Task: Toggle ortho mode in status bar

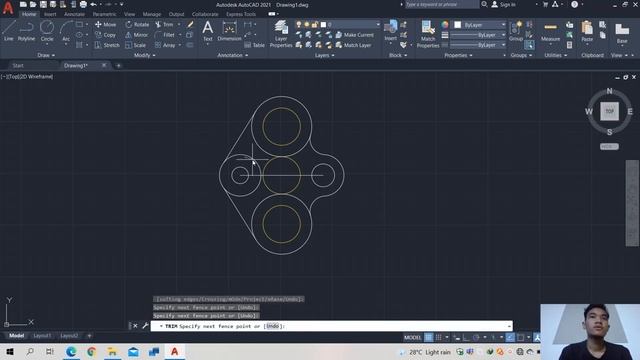Action: 466,337
